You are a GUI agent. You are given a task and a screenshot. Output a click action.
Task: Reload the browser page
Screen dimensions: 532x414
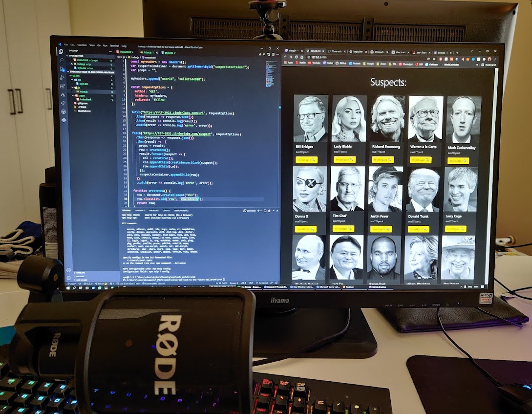[296, 57]
